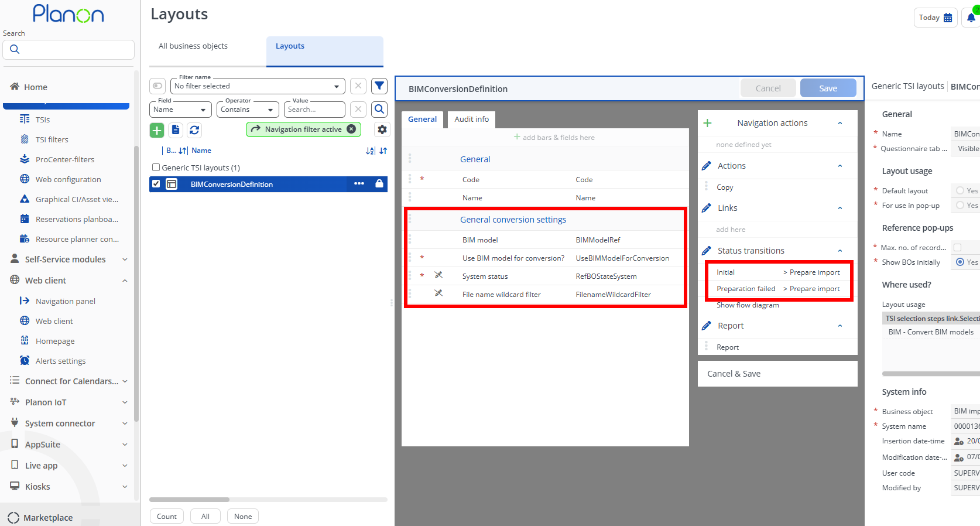Open Web configuration item

point(68,179)
